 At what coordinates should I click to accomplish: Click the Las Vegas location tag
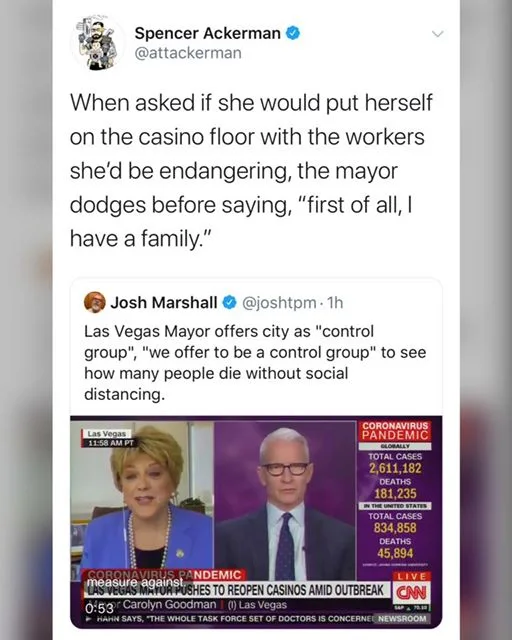tap(107, 434)
